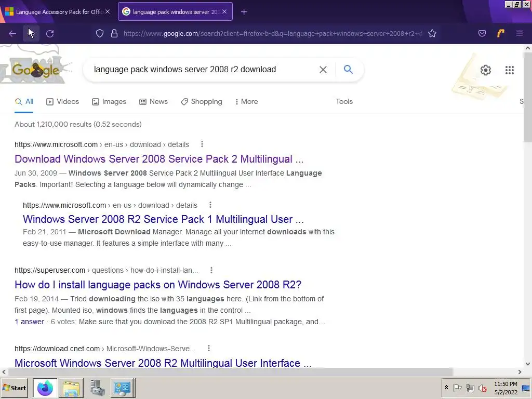Open the Windows Start menu
532x399 pixels.
(x=14, y=388)
